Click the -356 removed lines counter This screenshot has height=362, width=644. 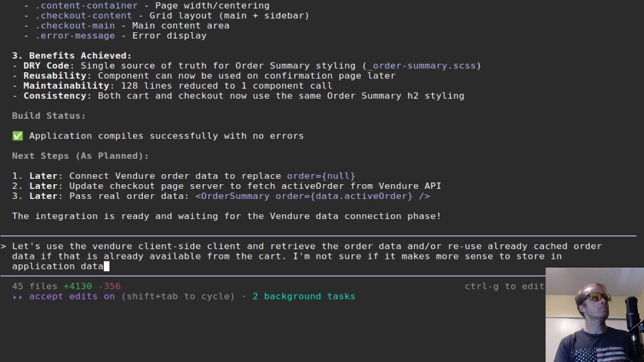109,286
